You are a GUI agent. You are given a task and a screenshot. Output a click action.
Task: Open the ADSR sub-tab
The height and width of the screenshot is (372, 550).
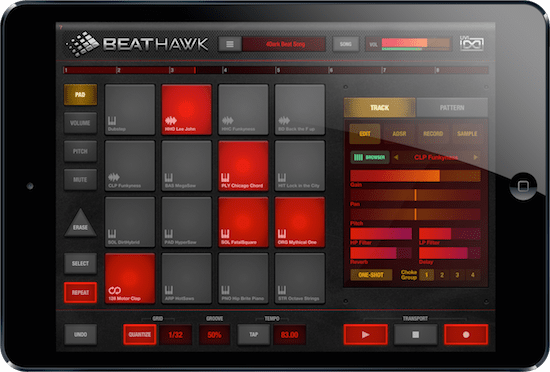399,134
